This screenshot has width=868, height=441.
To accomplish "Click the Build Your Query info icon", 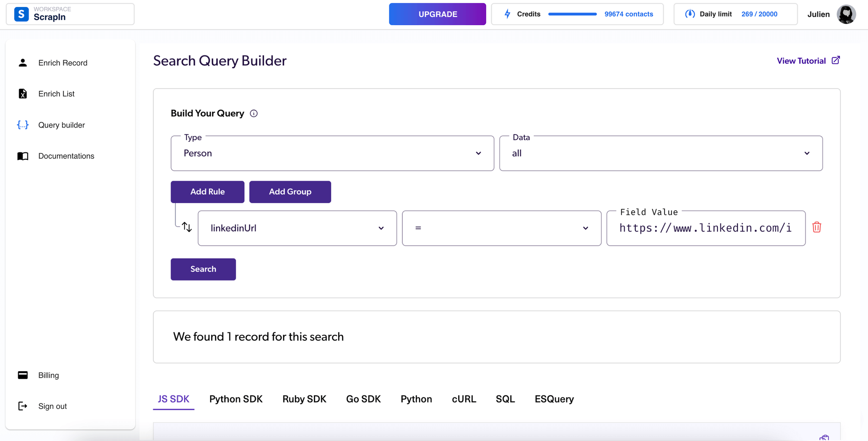I will click(x=254, y=113).
